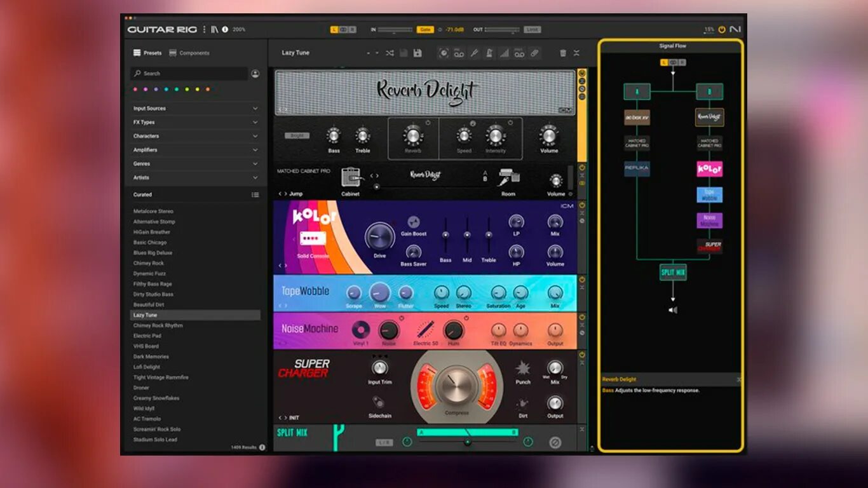Expand the Artists filter

[x=196, y=178]
